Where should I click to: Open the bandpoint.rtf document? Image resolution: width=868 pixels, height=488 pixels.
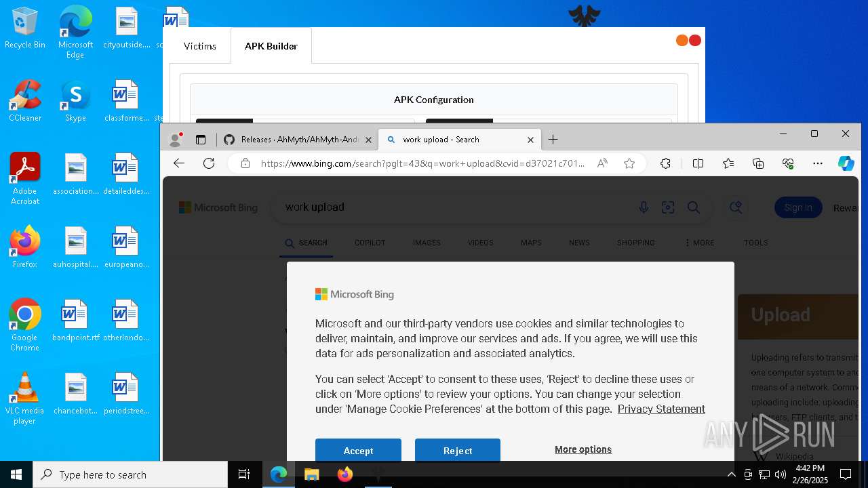[75, 321]
